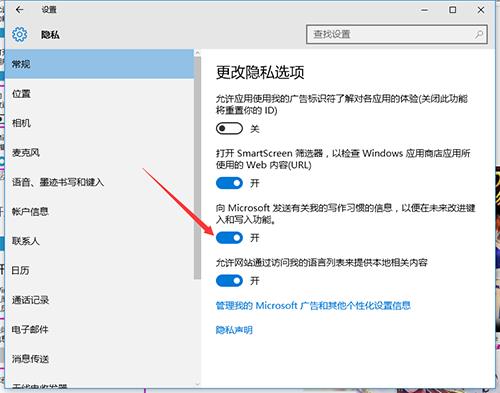Open the 相机 privacy category
Image resolution: width=500 pixels, height=393 pixels.
click(x=99, y=123)
